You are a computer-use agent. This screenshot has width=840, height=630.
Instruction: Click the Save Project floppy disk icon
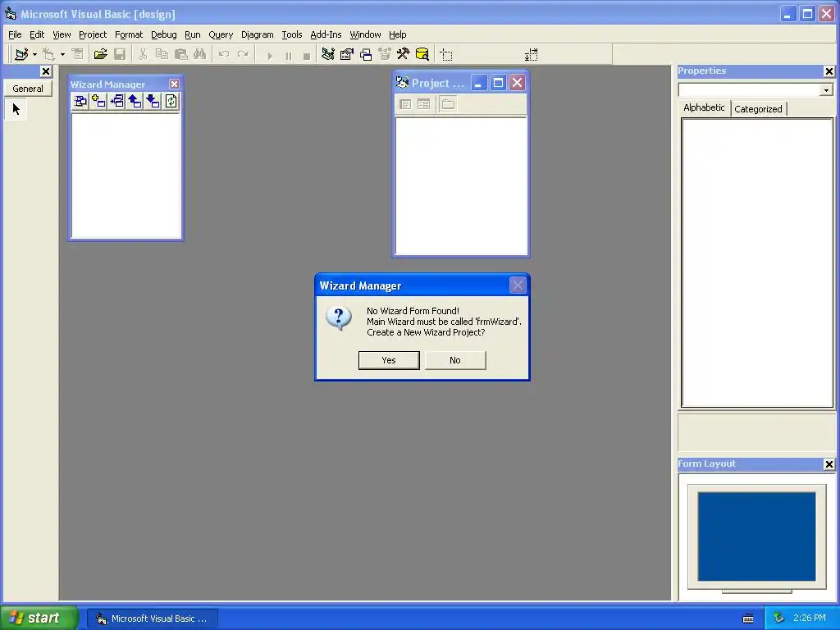click(120, 54)
